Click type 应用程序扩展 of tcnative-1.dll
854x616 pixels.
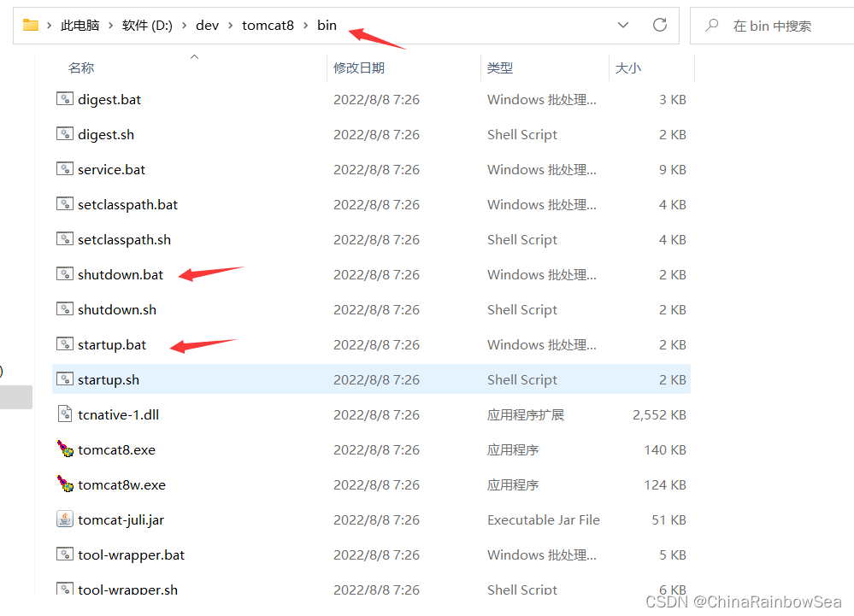pyautogui.click(x=526, y=414)
